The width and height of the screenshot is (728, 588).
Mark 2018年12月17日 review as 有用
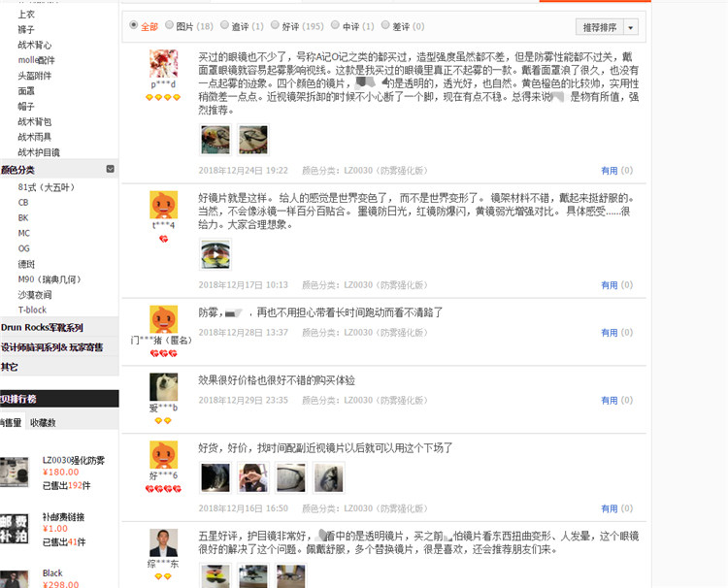point(610,285)
